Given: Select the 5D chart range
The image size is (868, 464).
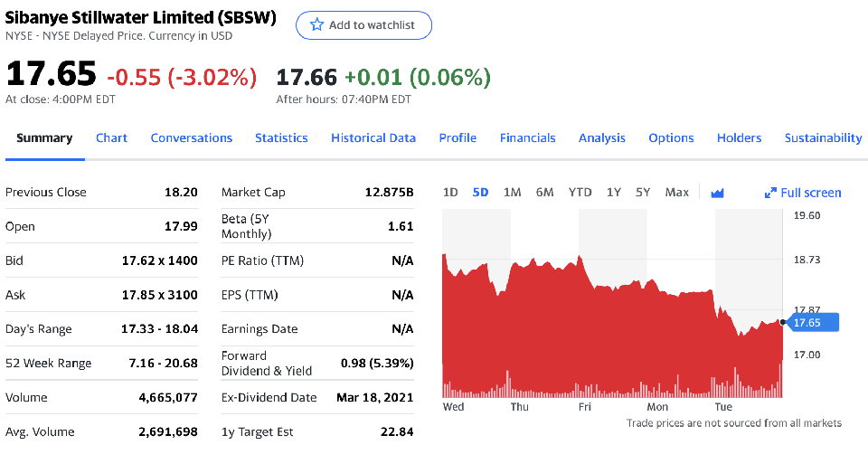Looking at the screenshot, I should point(480,192).
